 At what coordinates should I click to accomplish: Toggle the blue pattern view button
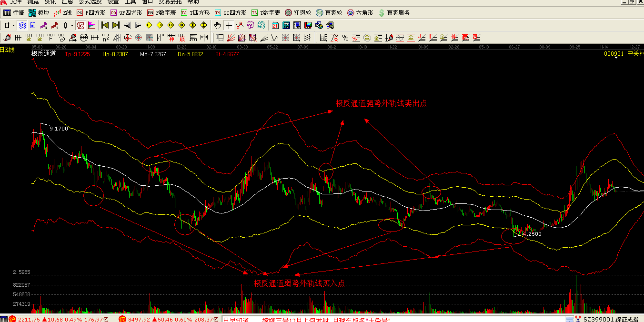click(x=22, y=25)
